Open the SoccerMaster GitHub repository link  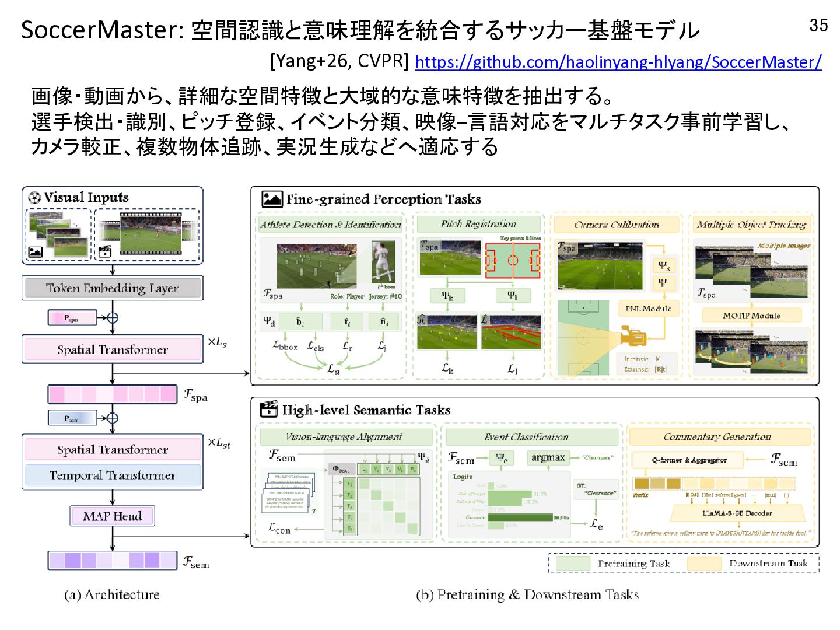(618, 62)
